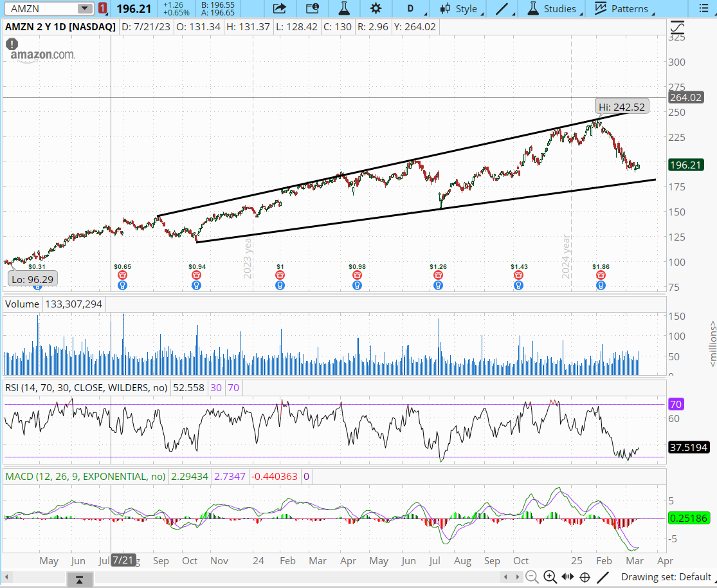Click the 264.02 crosshair price label
Image resolution: width=717 pixels, height=588 pixels.
685,98
